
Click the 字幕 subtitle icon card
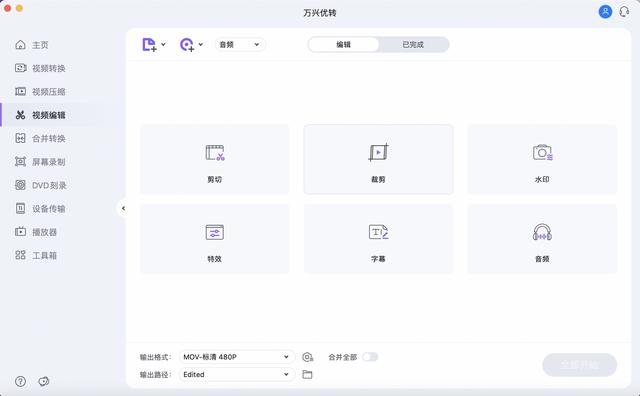[378, 239]
